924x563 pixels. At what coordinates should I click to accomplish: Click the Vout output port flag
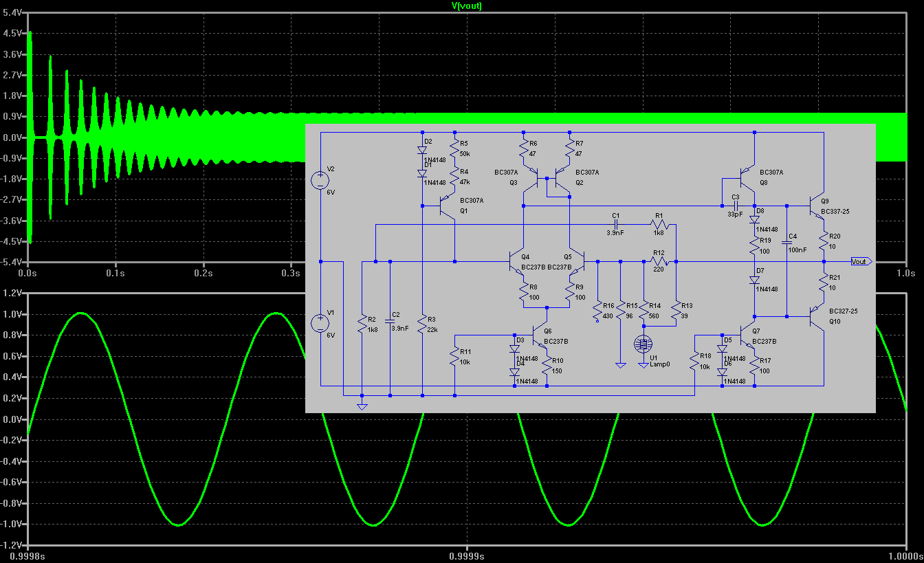861,261
